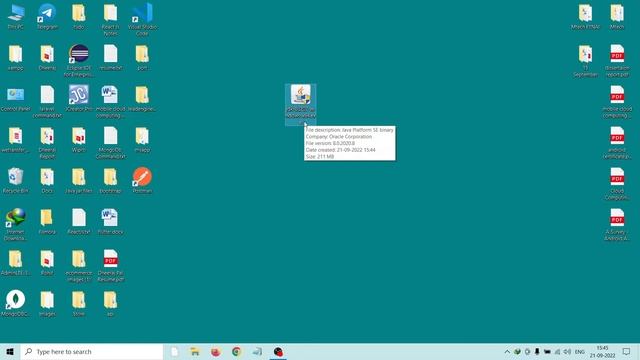Select the Flutter.docx Word file

click(110, 222)
